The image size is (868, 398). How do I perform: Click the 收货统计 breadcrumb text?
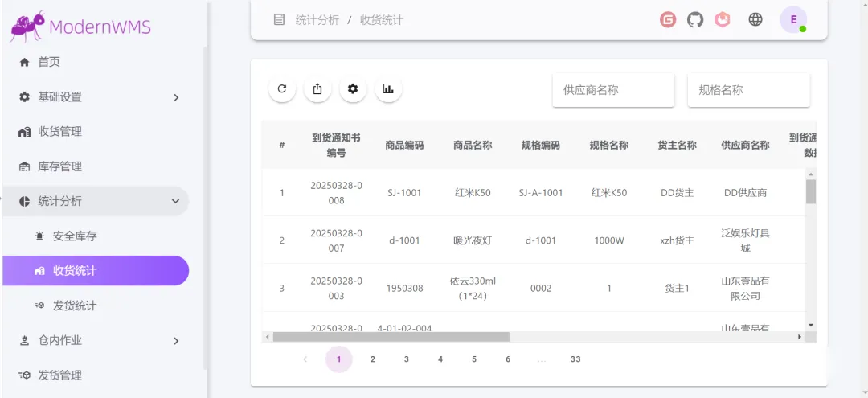tap(382, 20)
